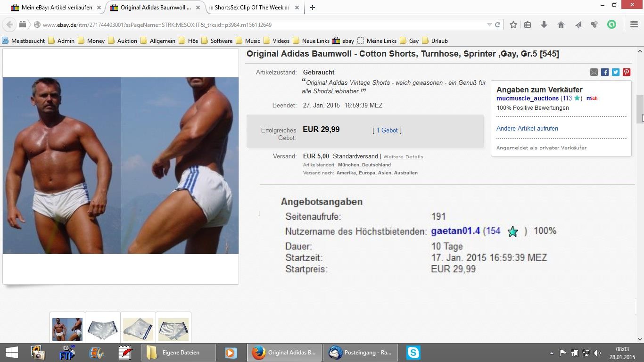Email the listing via envelope icon
644x362 pixels.
click(594, 72)
